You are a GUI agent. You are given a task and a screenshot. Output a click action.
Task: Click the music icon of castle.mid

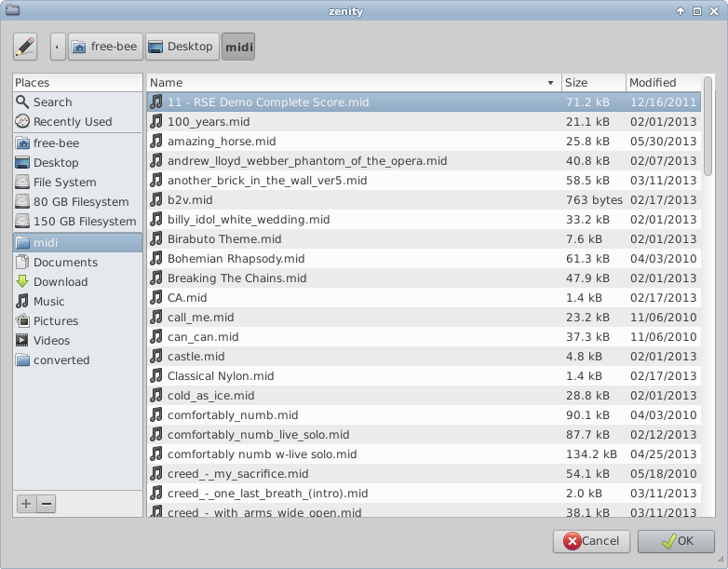(x=156, y=357)
